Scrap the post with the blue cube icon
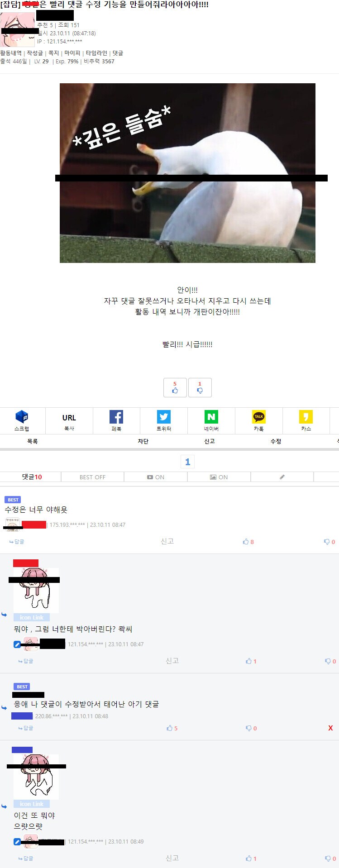 tap(22, 417)
